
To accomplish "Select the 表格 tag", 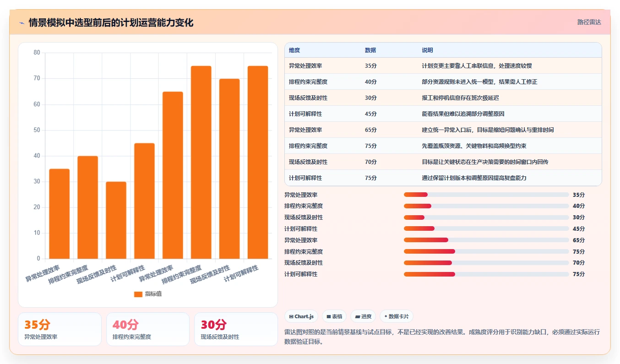I will point(334,316).
